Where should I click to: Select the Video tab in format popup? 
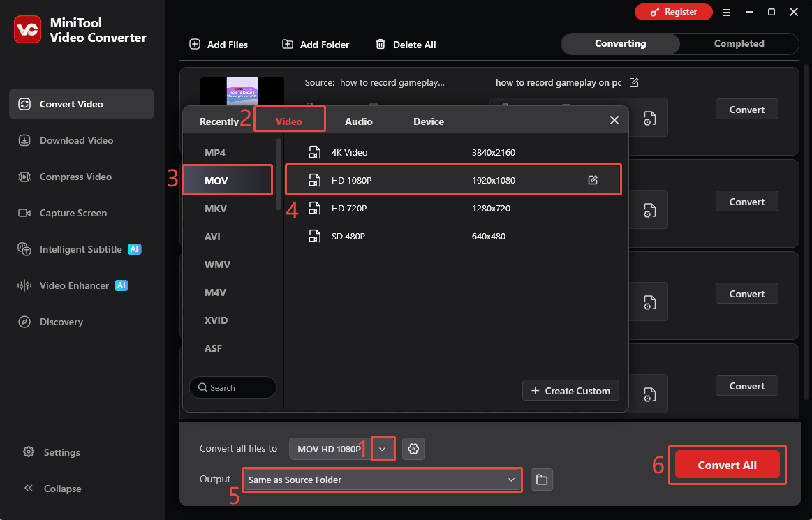(x=289, y=121)
